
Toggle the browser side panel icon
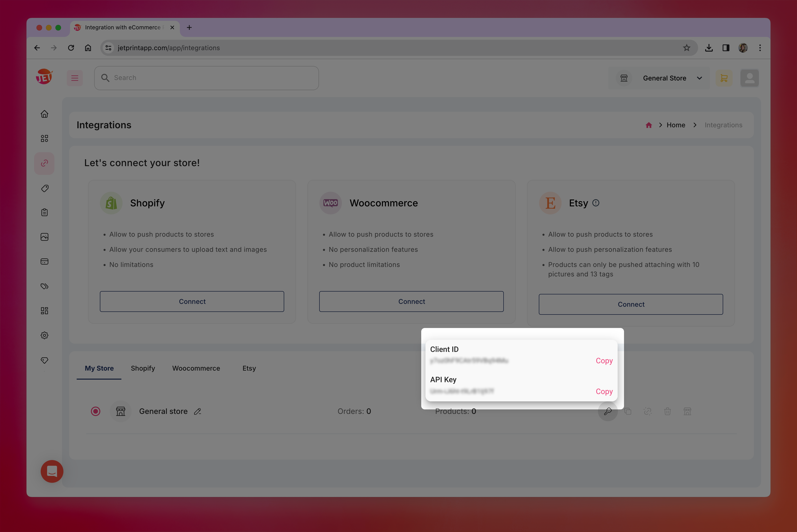pyautogui.click(x=726, y=48)
